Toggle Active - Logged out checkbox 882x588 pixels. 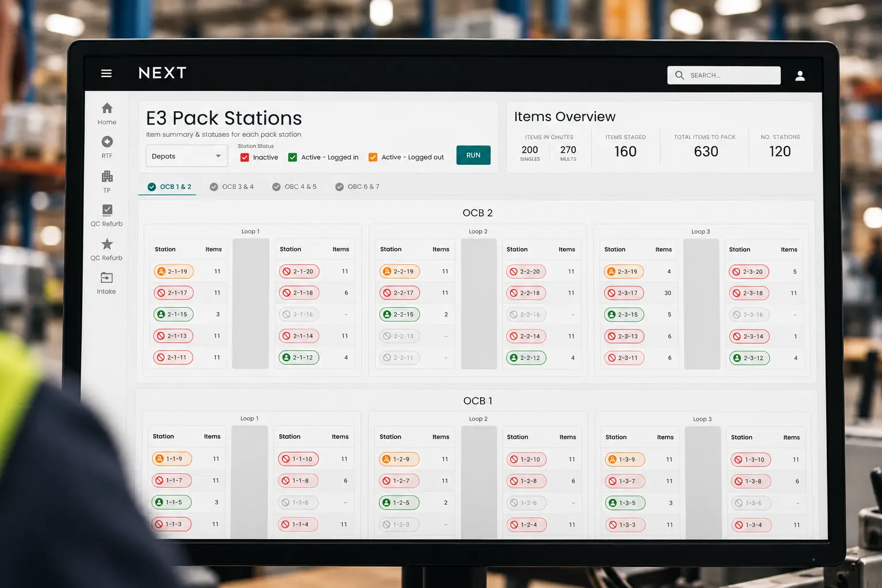[373, 157]
